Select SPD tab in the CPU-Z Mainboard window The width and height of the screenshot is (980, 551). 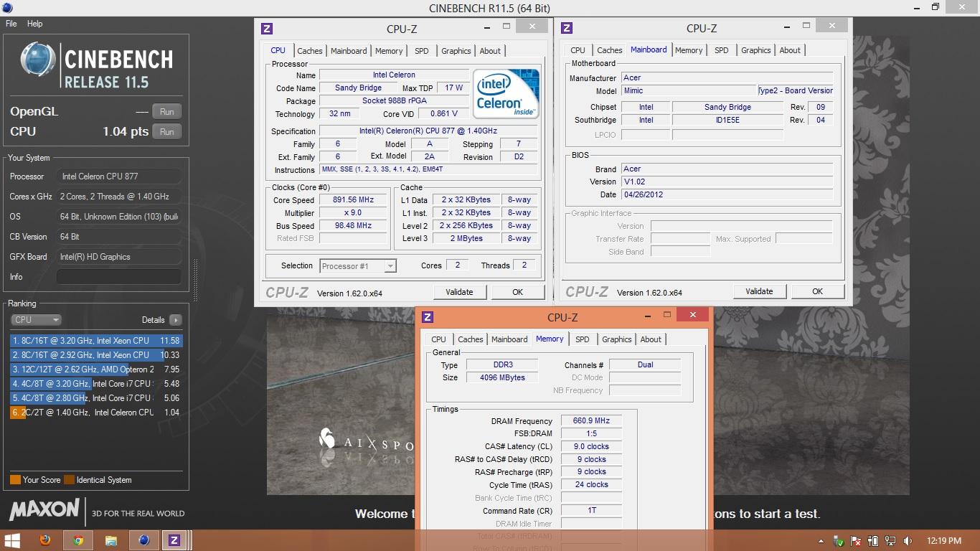tap(722, 50)
